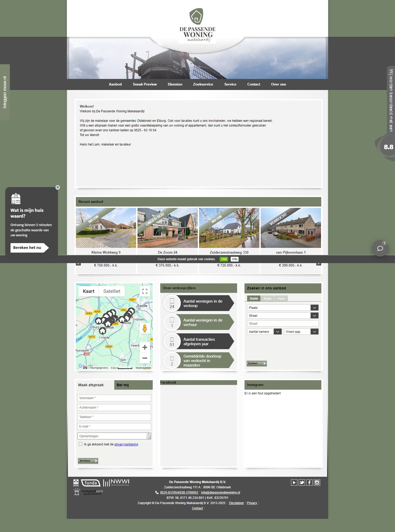Switch map to Kaart view
Image resolution: width=395 pixels, height=532 pixels.
(88, 291)
